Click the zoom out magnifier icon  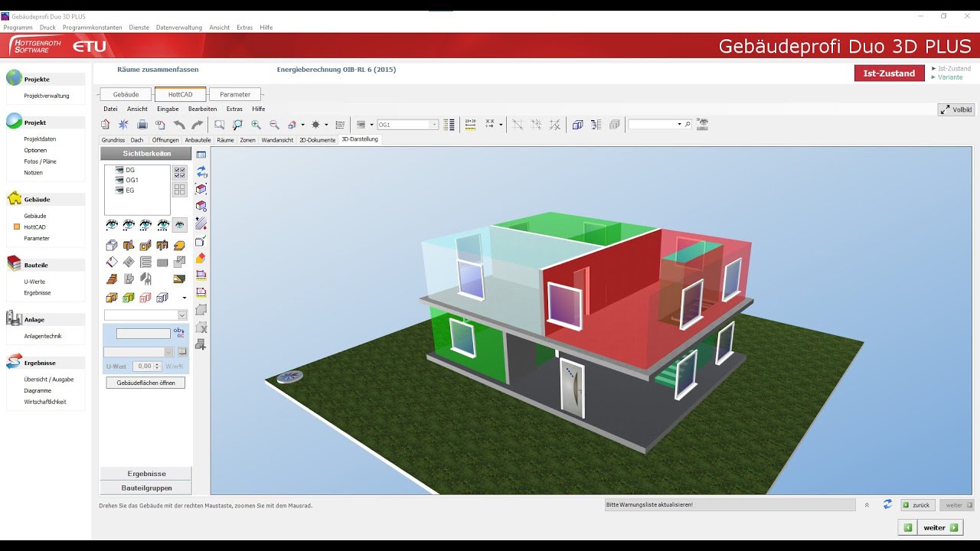[x=274, y=125]
